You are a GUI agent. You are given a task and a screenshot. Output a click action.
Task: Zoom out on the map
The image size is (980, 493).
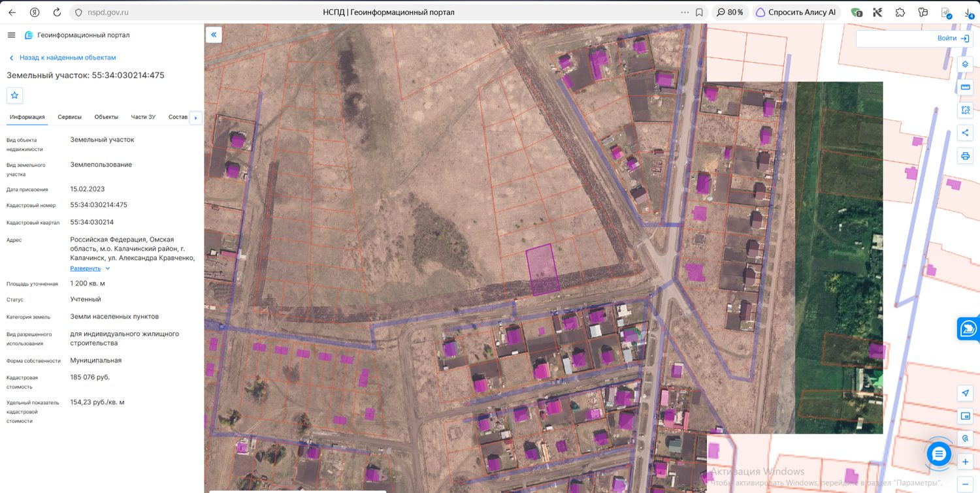[x=965, y=484]
